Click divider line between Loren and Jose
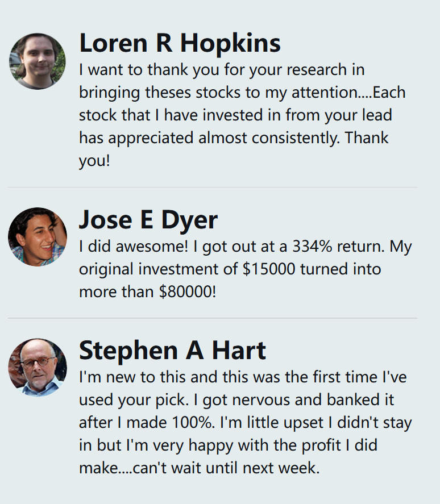The height and width of the screenshot is (504, 440). [212, 188]
